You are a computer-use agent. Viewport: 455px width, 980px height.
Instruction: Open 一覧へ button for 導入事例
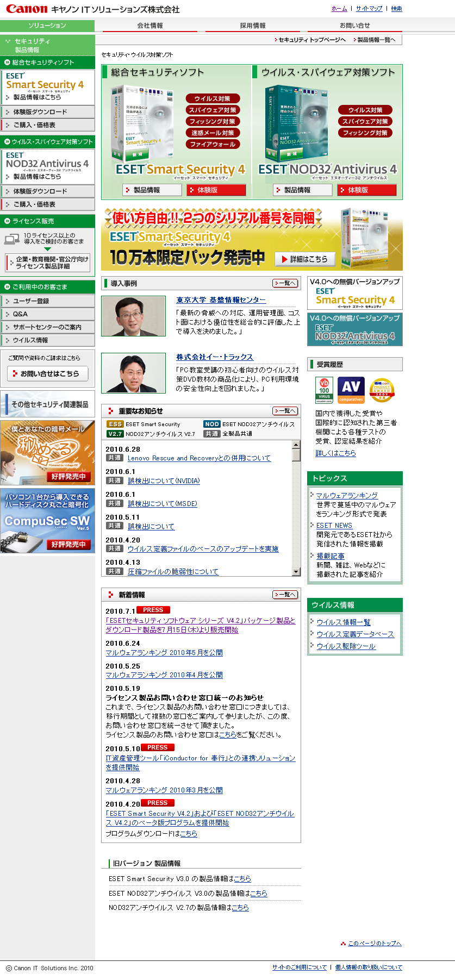[285, 283]
